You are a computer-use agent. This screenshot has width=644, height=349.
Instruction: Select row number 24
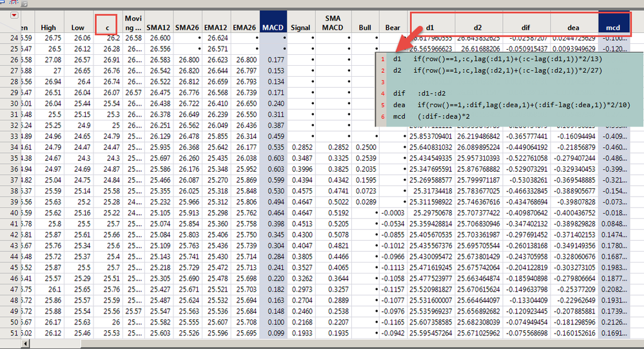point(14,38)
